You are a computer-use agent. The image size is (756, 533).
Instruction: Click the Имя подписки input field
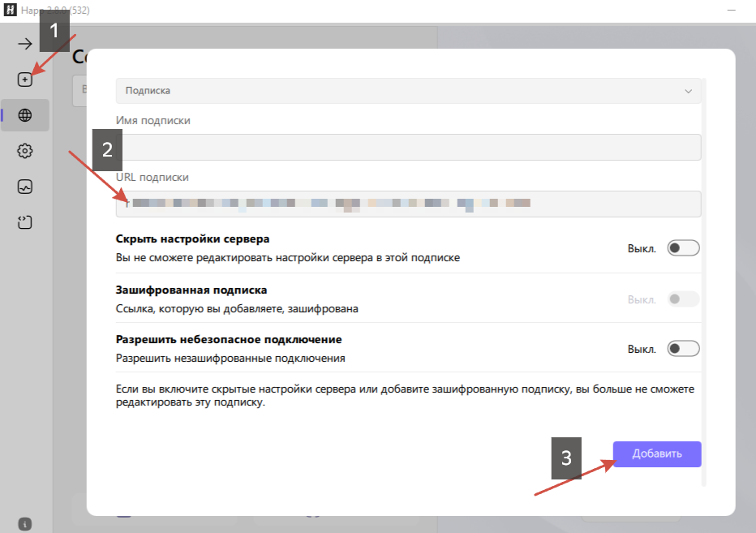click(x=408, y=147)
